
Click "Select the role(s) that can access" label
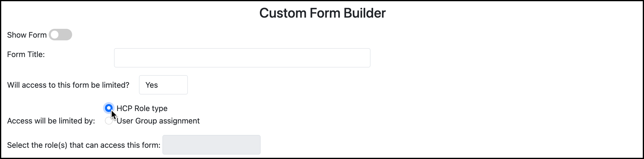point(84,145)
